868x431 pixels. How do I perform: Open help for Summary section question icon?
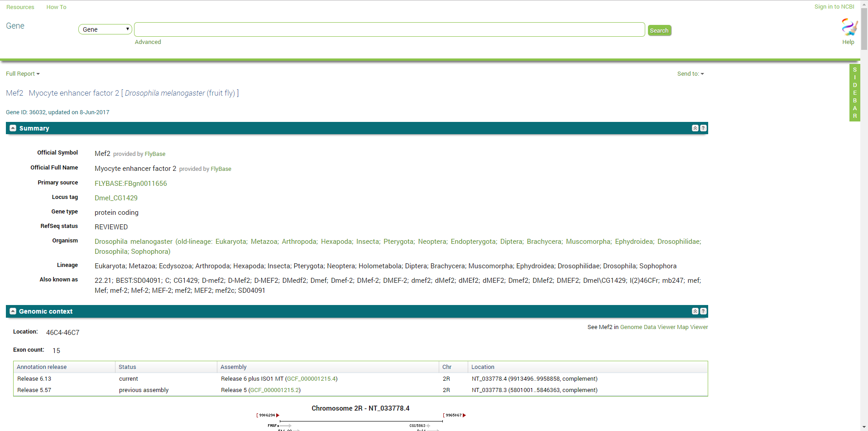[x=703, y=128]
